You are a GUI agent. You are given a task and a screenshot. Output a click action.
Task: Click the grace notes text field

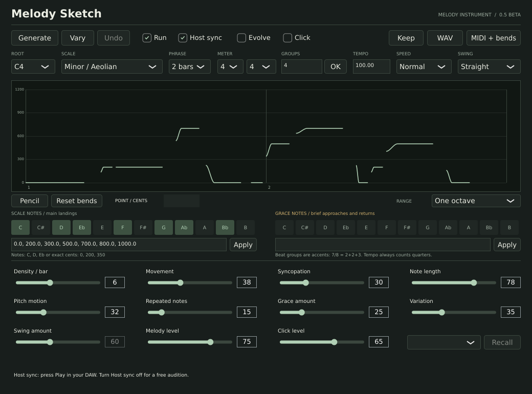click(x=383, y=245)
